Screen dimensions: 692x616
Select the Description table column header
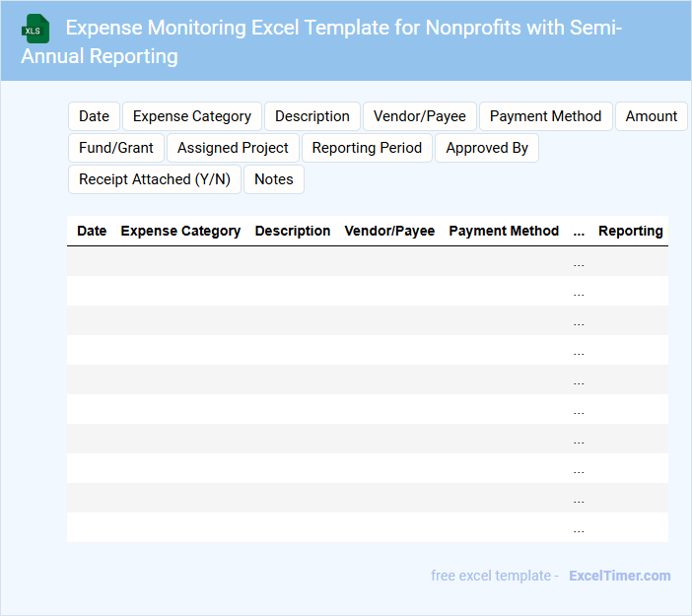[x=293, y=231]
